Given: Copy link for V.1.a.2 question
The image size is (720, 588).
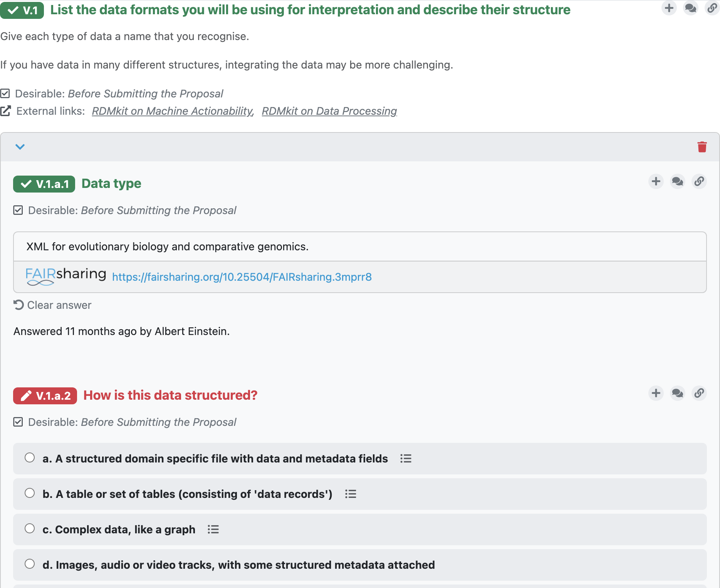Looking at the screenshot, I should [699, 393].
